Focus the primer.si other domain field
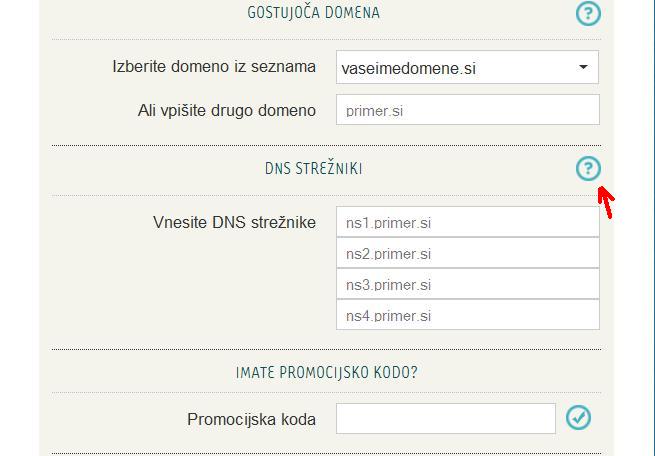Screen dimensions: 655x456 click(467, 110)
